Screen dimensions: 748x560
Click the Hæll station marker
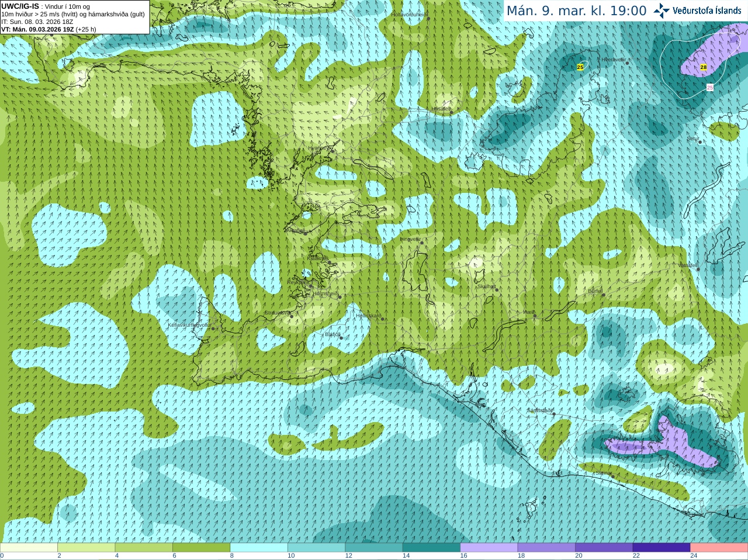pyautogui.click(x=535, y=316)
